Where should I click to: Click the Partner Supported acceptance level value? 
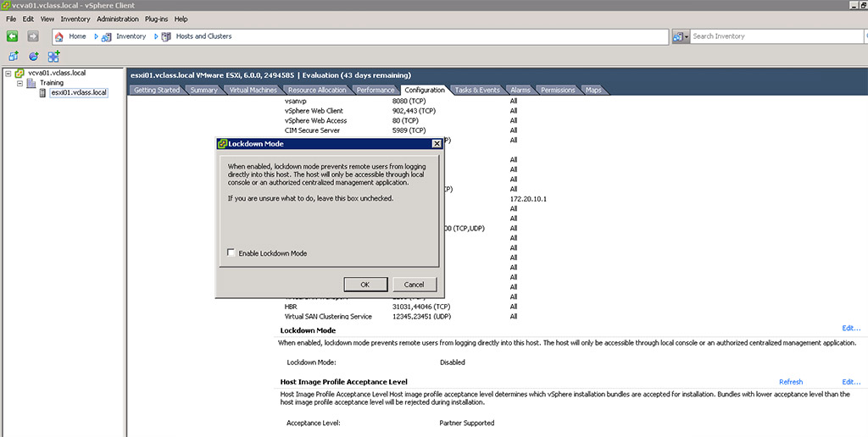click(467, 423)
